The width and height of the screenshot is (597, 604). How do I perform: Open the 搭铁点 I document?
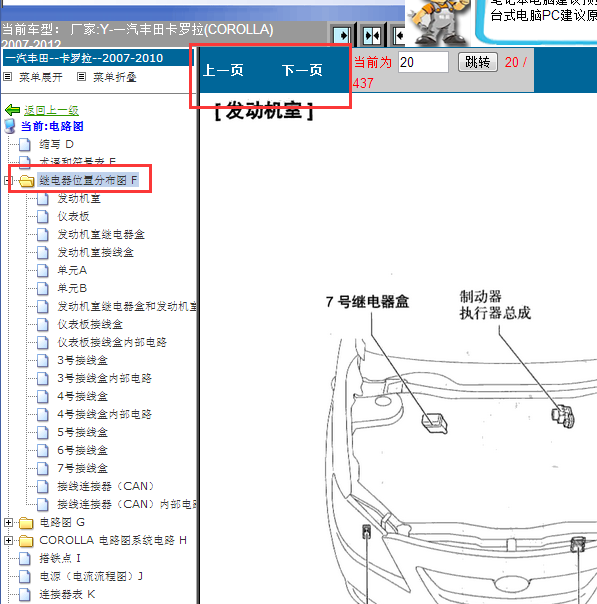click(60, 559)
